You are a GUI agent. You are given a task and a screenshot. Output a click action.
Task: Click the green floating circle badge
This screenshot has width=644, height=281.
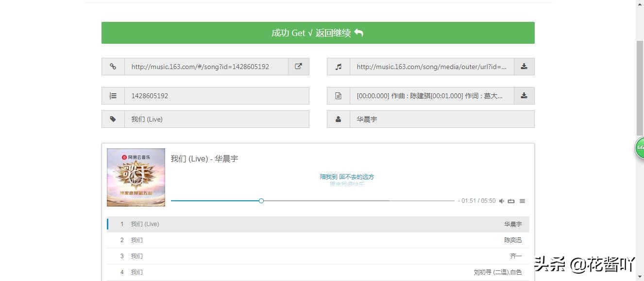(640, 147)
